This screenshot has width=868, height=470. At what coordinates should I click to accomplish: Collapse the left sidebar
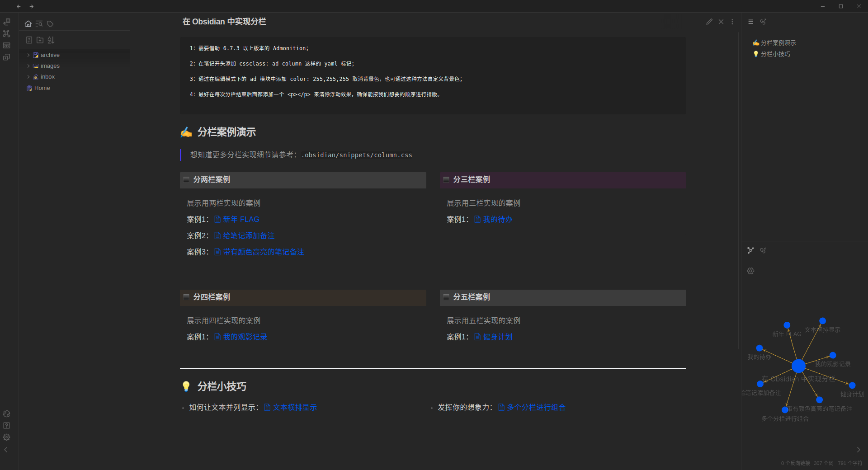pyautogui.click(x=6, y=450)
